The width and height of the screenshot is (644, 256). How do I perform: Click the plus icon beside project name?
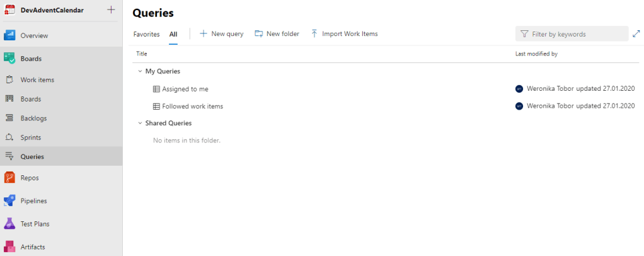pos(111,9)
